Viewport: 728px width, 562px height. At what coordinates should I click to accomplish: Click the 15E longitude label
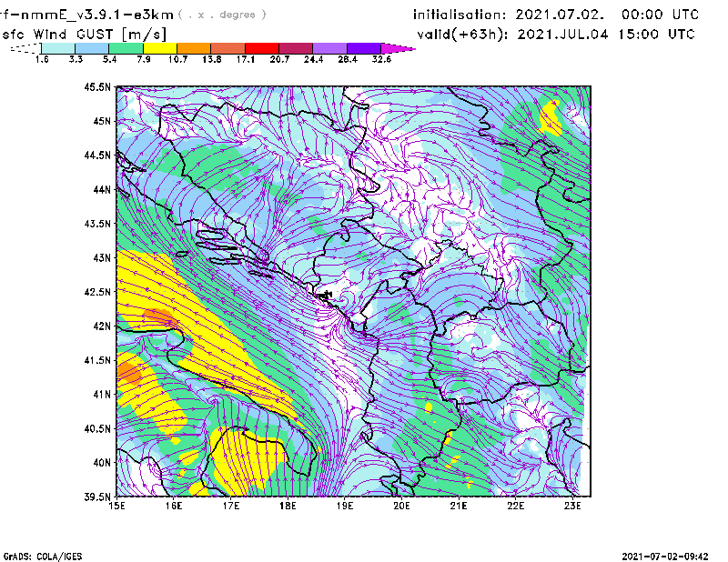pos(116,506)
